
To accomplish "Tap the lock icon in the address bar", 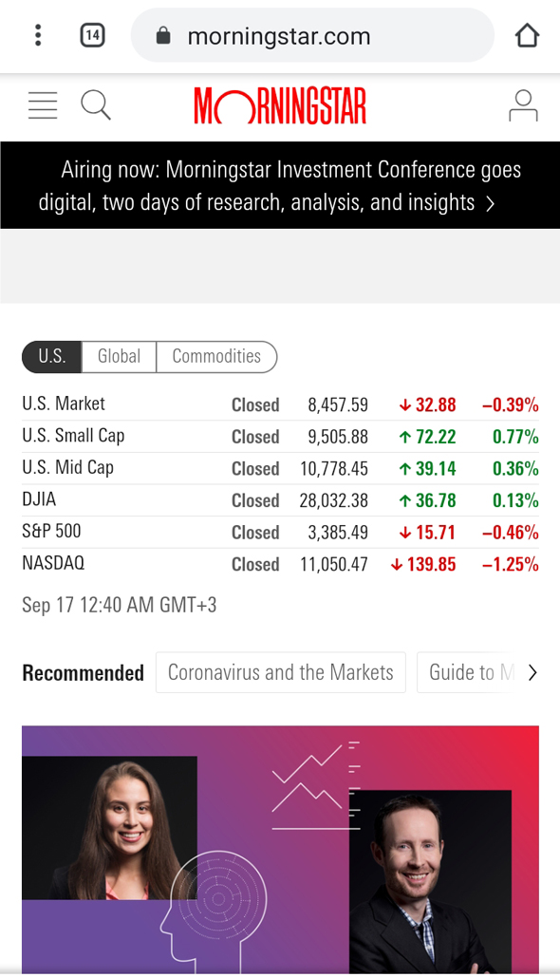I will pyautogui.click(x=163, y=35).
